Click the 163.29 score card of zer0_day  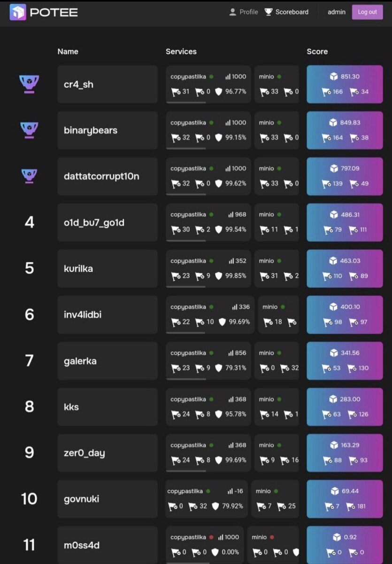coord(345,453)
